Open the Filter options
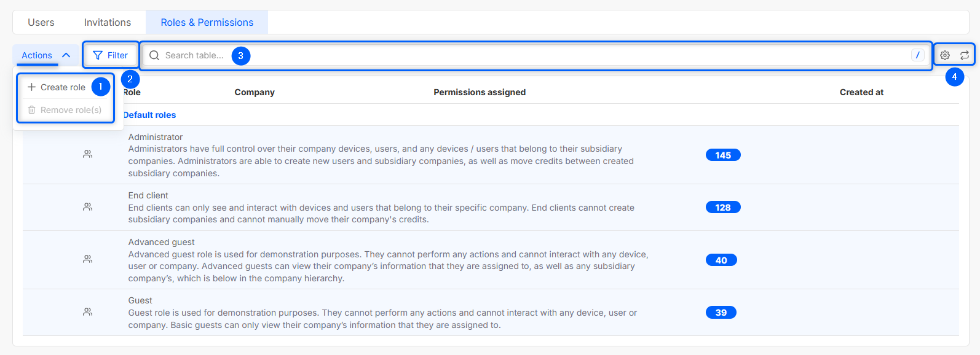This screenshot has height=355, width=980. [x=111, y=55]
